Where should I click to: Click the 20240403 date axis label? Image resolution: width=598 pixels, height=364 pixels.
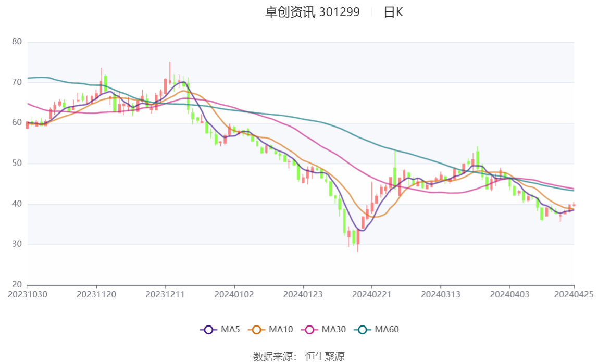click(509, 294)
